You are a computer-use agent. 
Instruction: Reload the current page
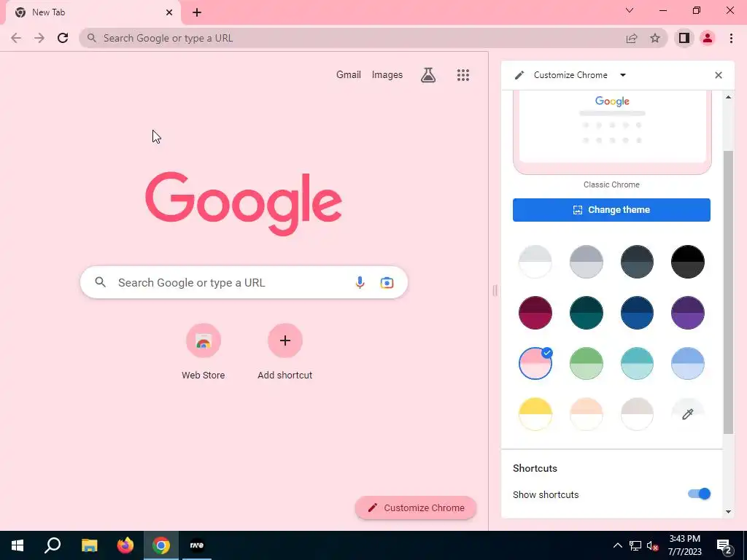click(x=63, y=38)
